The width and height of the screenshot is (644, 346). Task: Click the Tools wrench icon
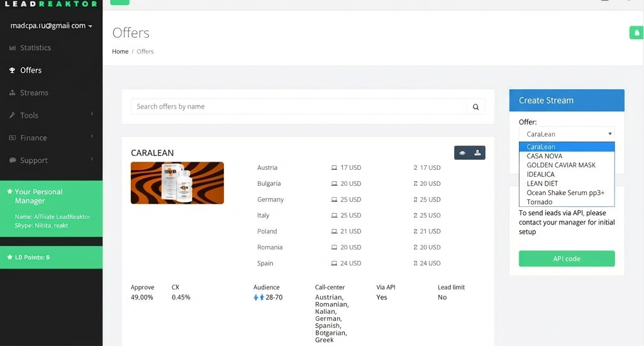[x=13, y=116]
